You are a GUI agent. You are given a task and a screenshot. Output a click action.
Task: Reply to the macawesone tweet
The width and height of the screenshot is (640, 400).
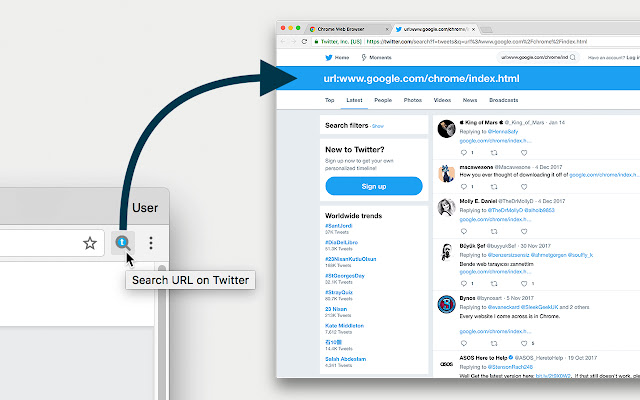[464, 187]
